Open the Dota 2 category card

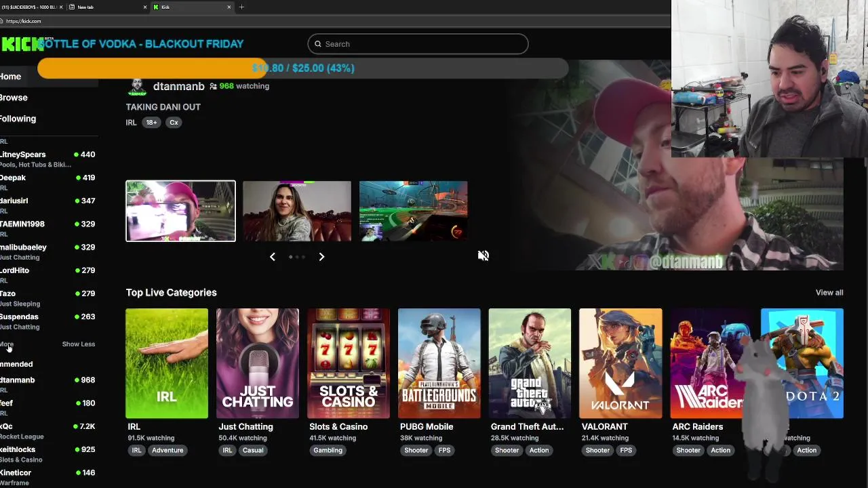802,363
